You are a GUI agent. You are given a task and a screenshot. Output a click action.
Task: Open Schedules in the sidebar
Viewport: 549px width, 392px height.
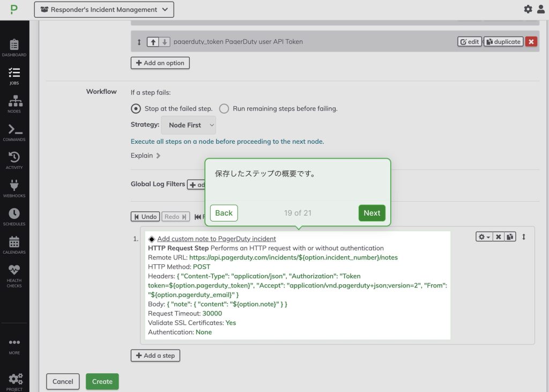point(14,217)
